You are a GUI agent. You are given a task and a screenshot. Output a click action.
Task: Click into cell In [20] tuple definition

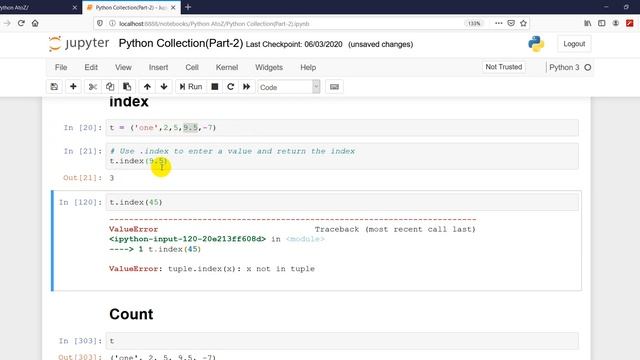pos(342,128)
